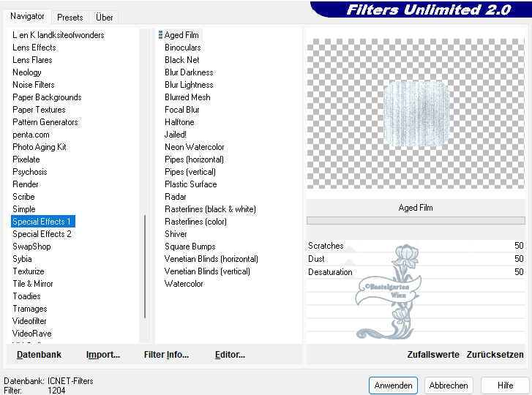Select the Blur Lightness filter
532x395 pixels.
coord(189,85)
